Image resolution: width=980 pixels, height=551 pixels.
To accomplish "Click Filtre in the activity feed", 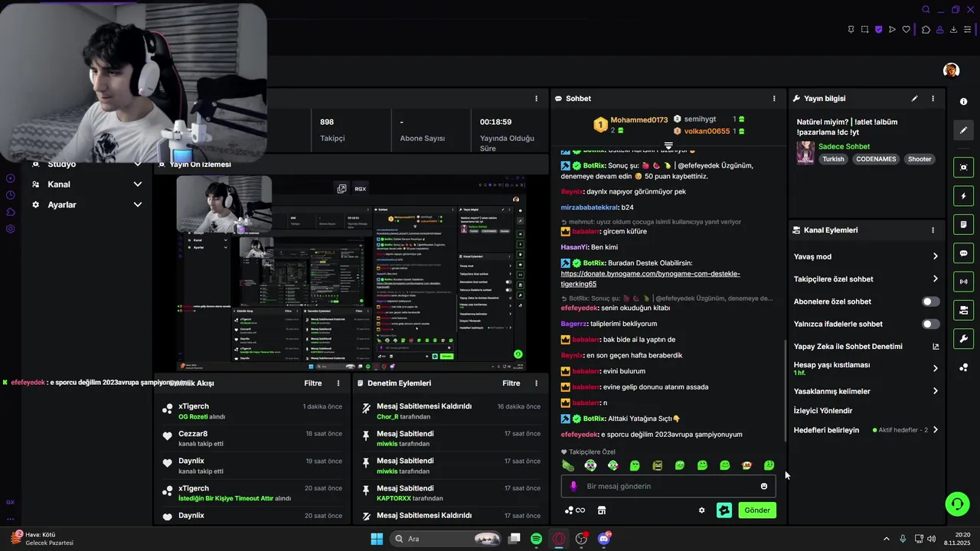I will tap(313, 383).
